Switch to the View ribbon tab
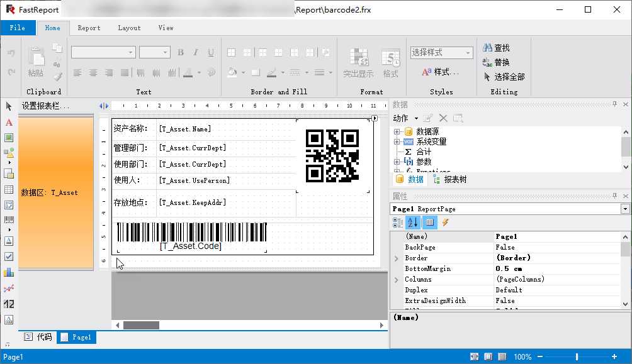The image size is (632, 364). (166, 28)
